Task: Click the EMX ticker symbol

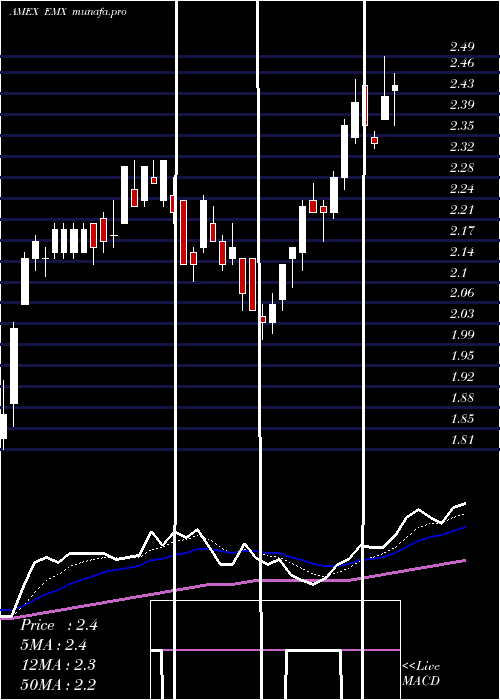Action: pos(56,12)
